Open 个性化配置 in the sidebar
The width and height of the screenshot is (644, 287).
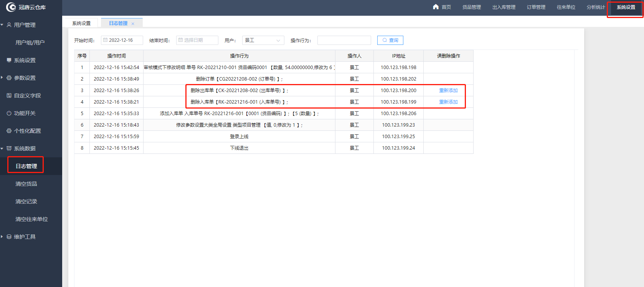coord(27,130)
